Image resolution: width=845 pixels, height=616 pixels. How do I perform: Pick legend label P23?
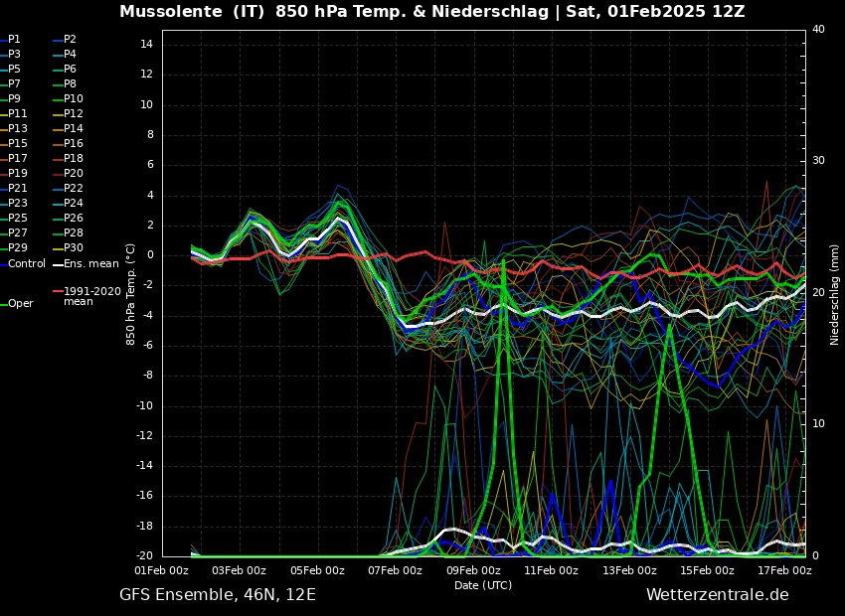pos(17,203)
